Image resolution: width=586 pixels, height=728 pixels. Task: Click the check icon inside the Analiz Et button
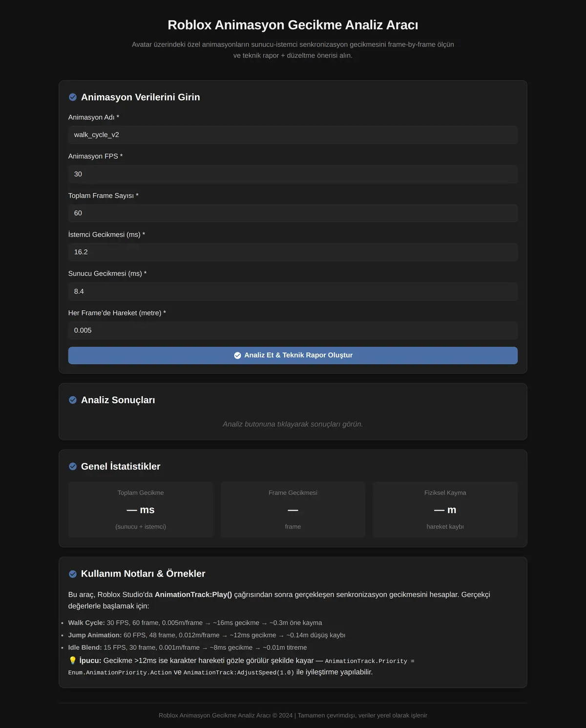pos(237,356)
